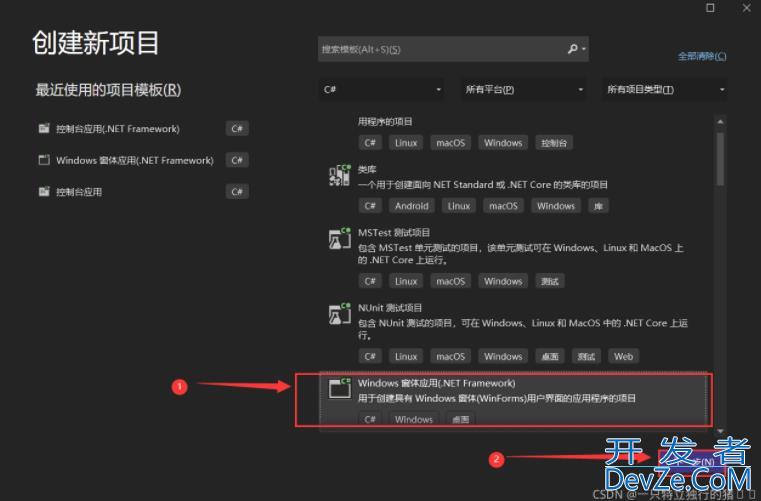Open the search options dropdown arrow
This screenshot has height=501, width=761.
coord(584,49)
